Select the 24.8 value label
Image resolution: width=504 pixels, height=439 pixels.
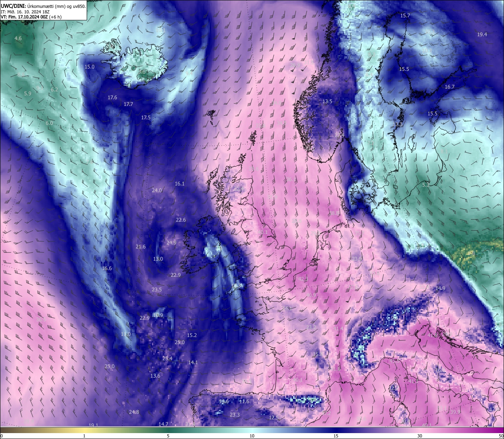click(x=134, y=412)
